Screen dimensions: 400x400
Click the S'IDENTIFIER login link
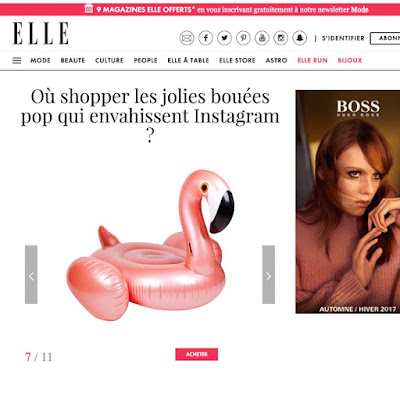343,38
